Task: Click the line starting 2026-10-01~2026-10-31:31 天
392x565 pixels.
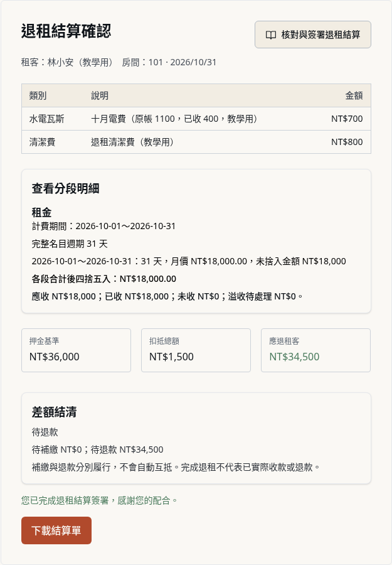Action: point(189,261)
